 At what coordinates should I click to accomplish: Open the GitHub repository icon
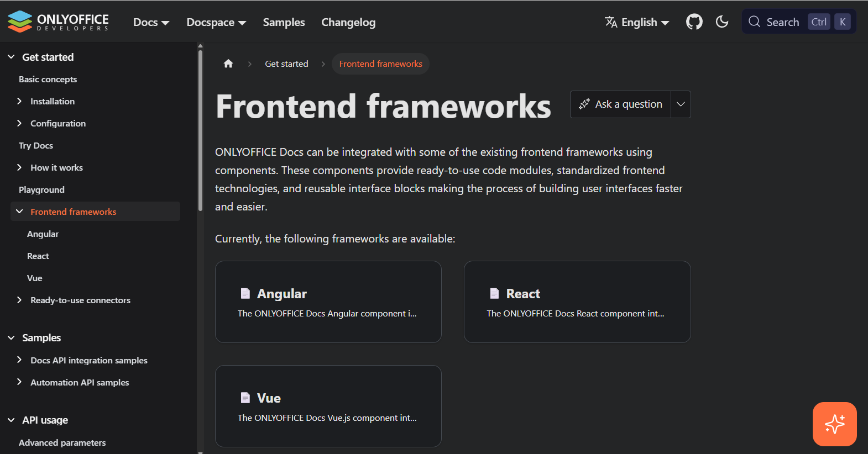coord(694,22)
